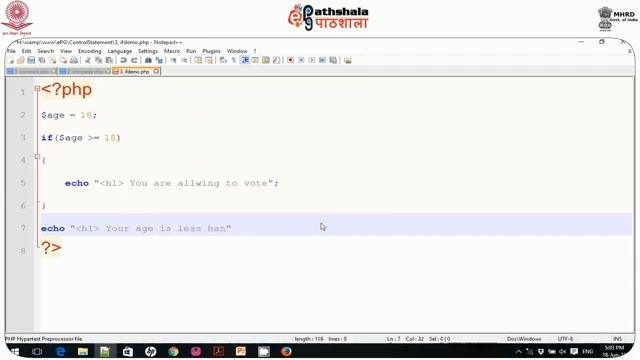640x360 pixels.
Task: Undo last edit with the Undo icon
Action: pos(123,60)
